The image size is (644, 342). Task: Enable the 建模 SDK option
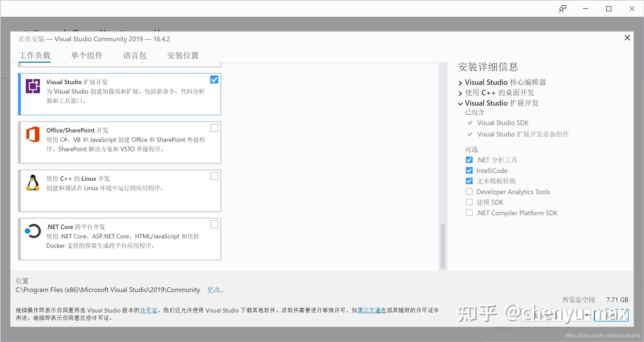point(469,202)
